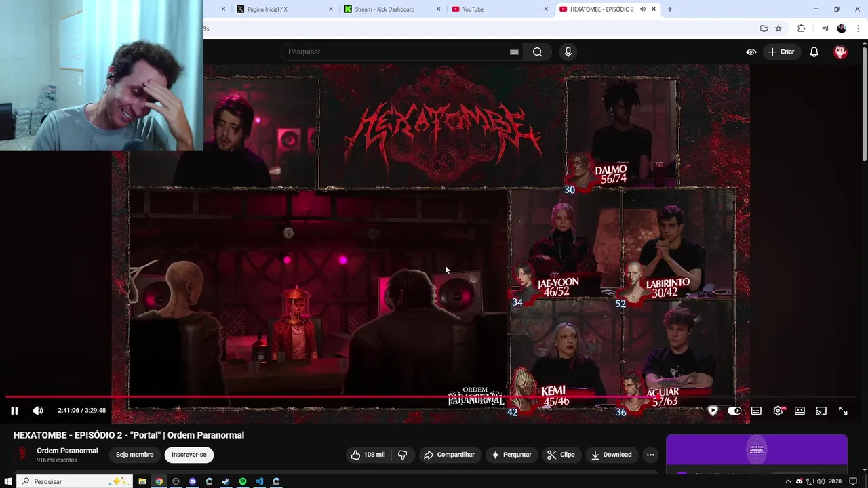This screenshot has height=488, width=868.
Task: Focus the YouTube Pesquisar search field
Action: coord(397,52)
